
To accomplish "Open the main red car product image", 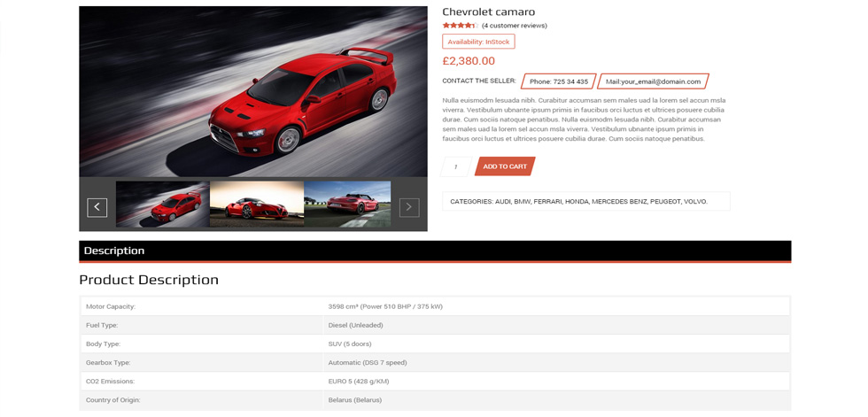I will [253, 91].
